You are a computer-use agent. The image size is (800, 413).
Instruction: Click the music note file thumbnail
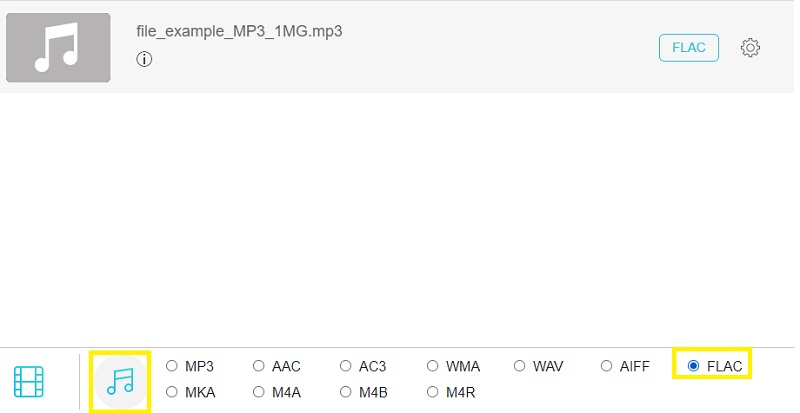pos(58,48)
